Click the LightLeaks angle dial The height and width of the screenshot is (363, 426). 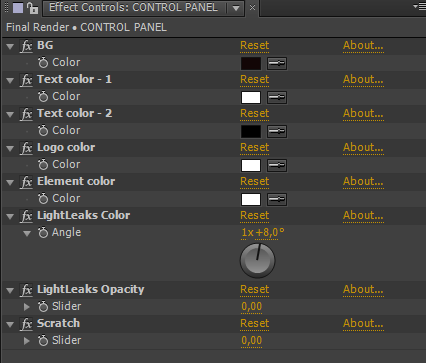coord(257,261)
